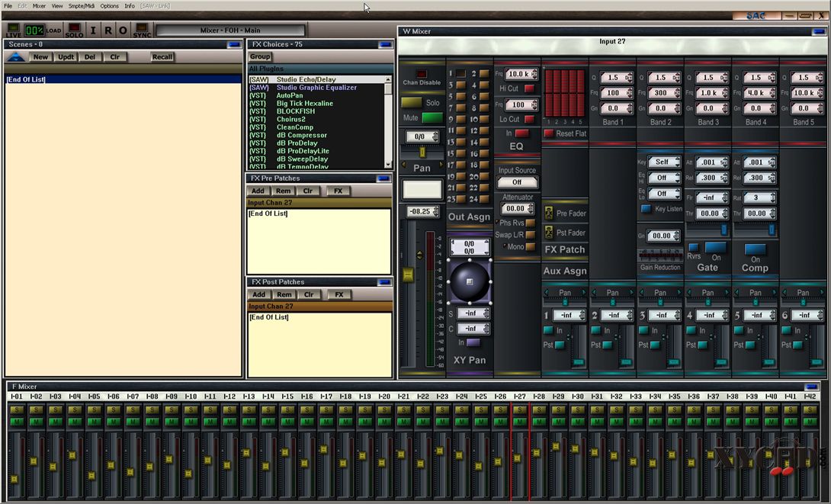Open the Input Source 'Off' selector

517,181
